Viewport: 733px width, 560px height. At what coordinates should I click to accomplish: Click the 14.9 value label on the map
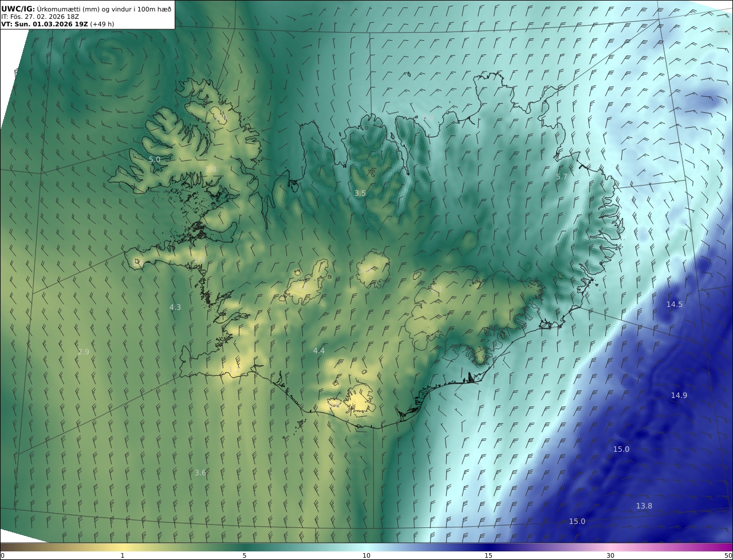pyautogui.click(x=679, y=395)
